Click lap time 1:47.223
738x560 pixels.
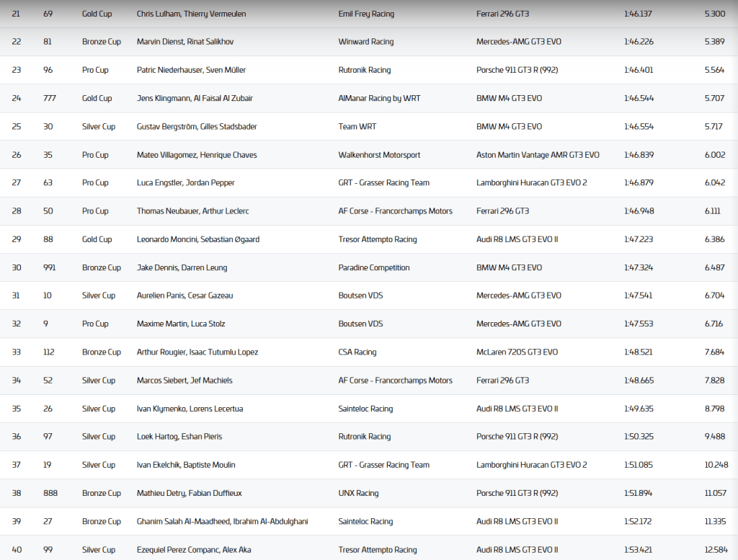tap(639, 239)
